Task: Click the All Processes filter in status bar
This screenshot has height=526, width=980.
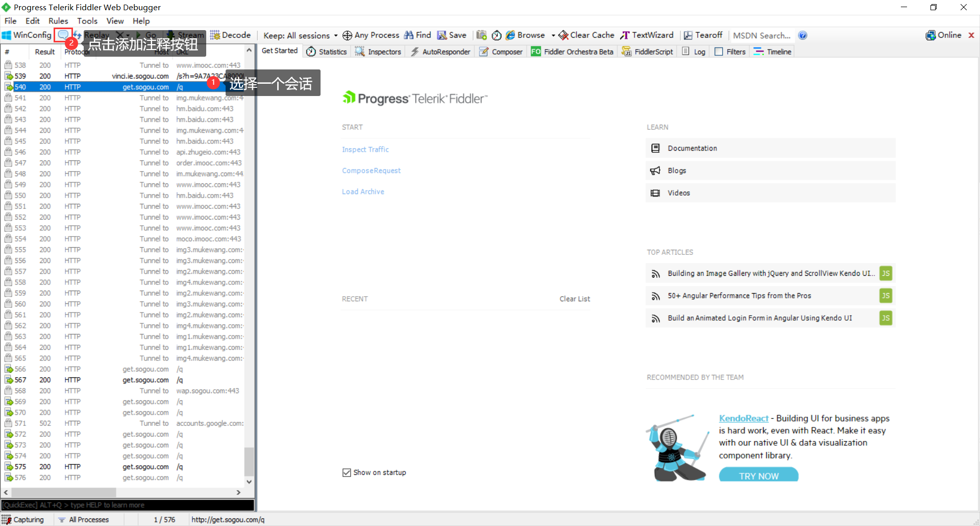Action: pyautogui.click(x=84, y=519)
